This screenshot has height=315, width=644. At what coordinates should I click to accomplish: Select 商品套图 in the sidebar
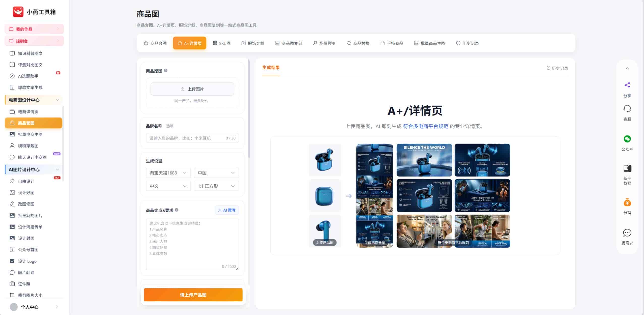[34, 123]
